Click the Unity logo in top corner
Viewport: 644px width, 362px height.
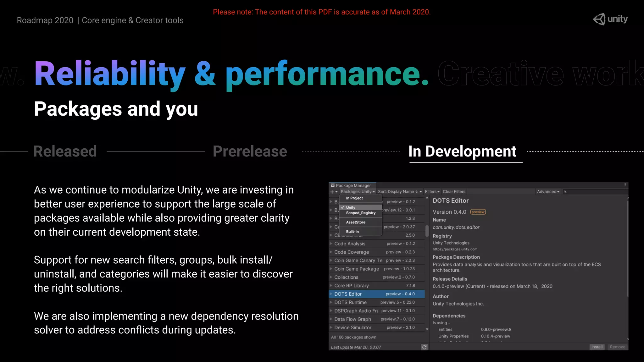point(610,19)
